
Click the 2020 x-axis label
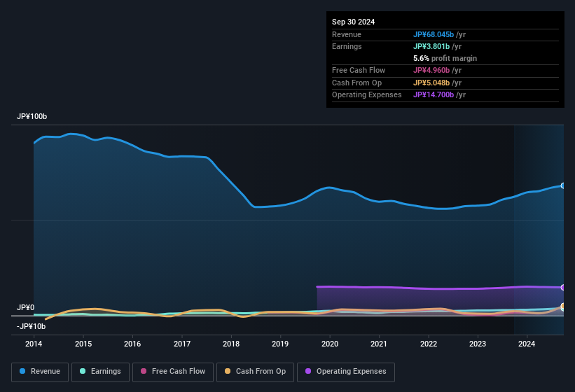pos(330,344)
